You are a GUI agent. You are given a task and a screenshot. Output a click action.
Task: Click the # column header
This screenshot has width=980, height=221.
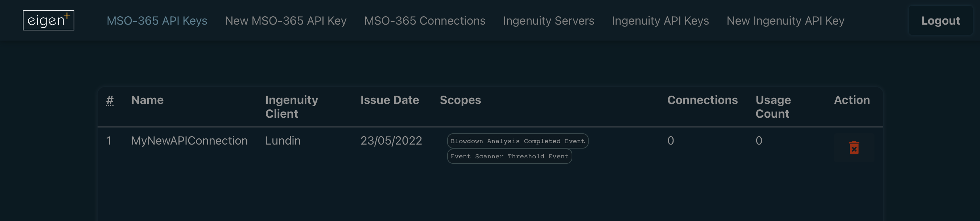pos(110,100)
